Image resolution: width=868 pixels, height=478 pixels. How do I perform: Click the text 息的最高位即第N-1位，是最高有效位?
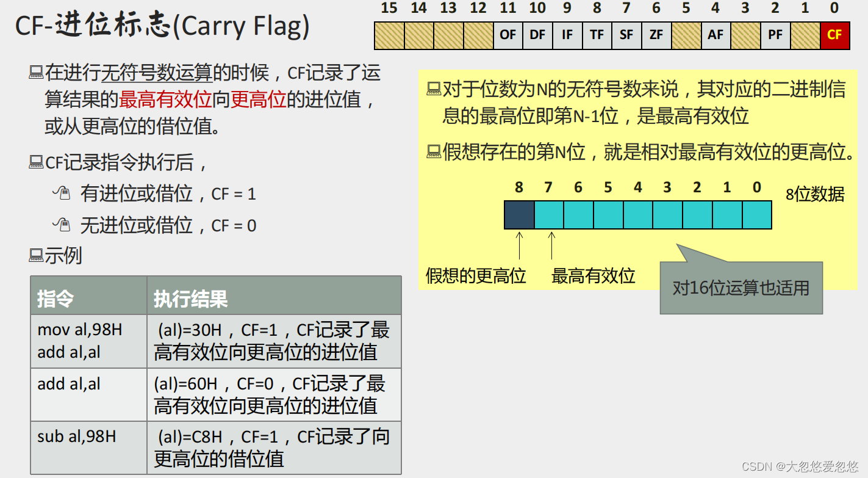pyautogui.click(x=595, y=116)
